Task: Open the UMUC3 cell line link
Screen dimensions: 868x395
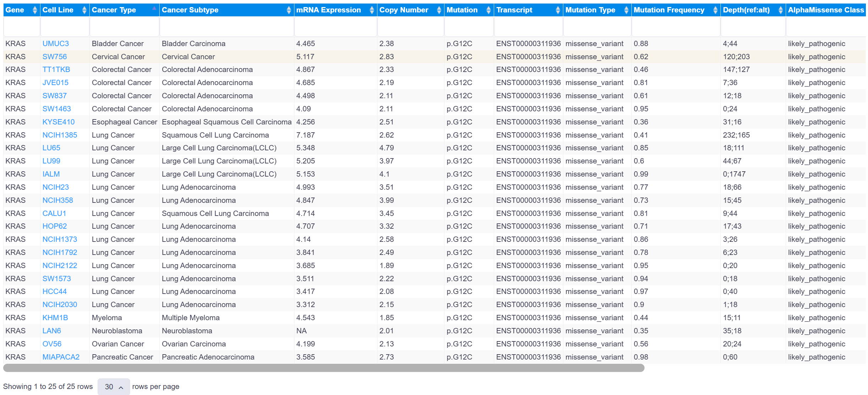Action: pos(56,44)
